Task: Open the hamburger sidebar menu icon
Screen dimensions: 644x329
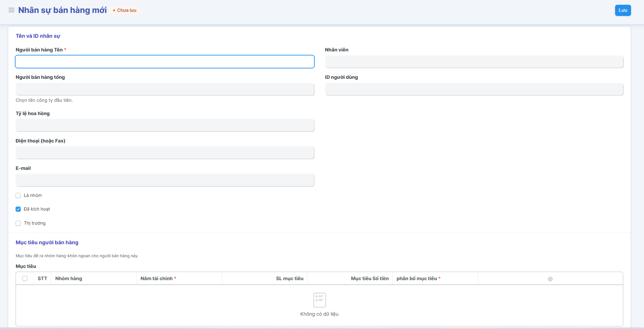Action: [x=11, y=10]
